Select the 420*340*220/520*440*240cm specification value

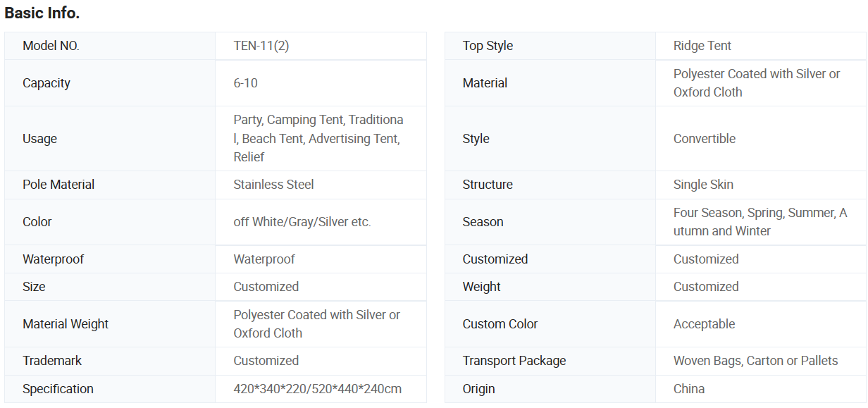[317, 389]
